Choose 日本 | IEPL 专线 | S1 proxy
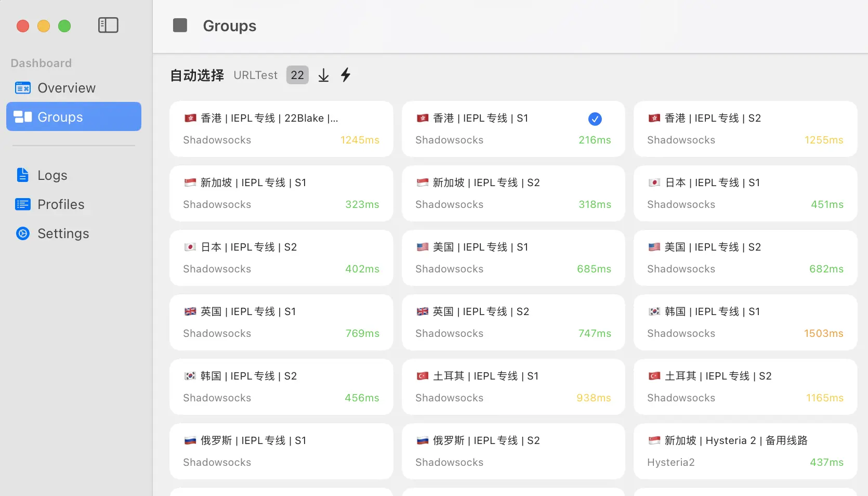 point(745,193)
